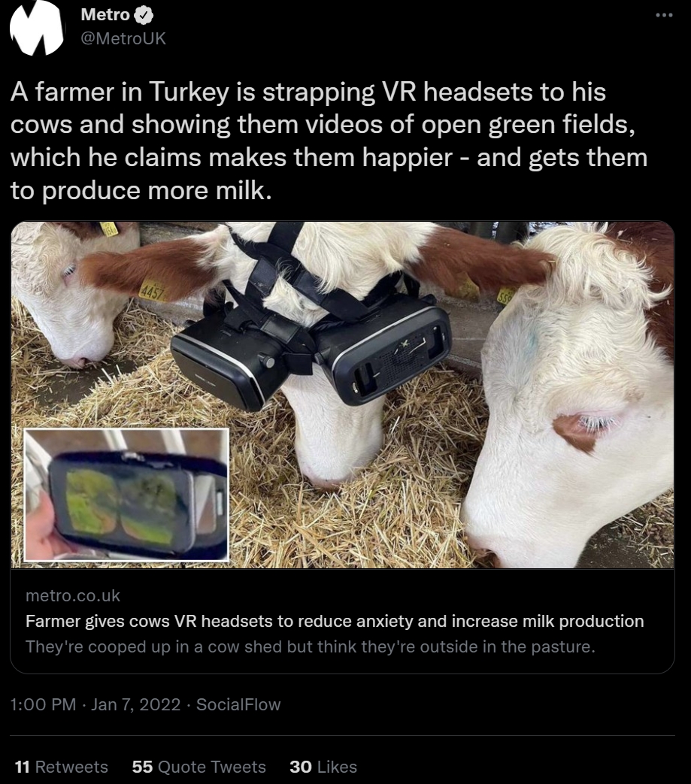View the 30 Likes list
This screenshot has height=784, width=691.
point(323,767)
